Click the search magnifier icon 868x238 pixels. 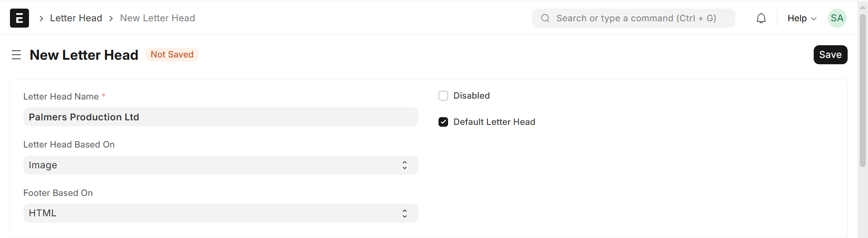coord(545,18)
